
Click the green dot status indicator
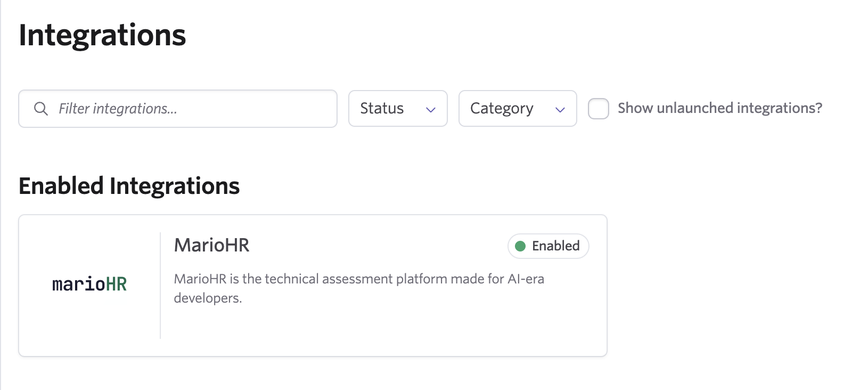point(520,246)
